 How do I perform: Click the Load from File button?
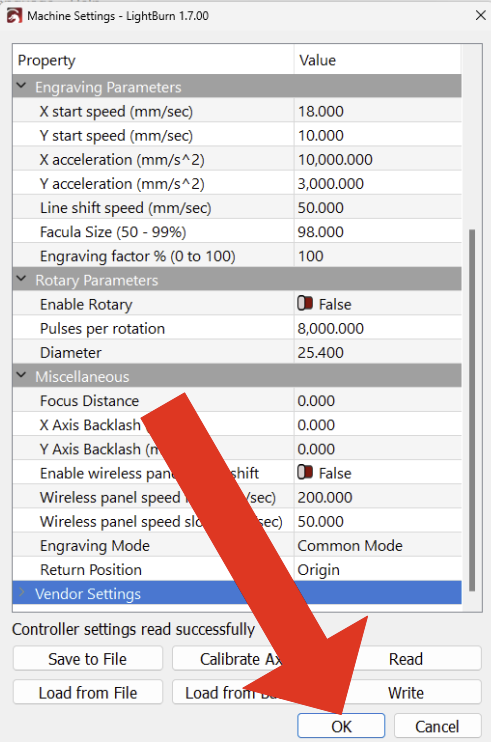(88, 692)
